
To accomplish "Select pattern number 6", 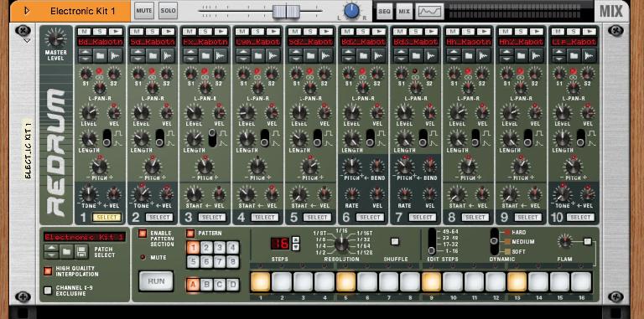I will pyautogui.click(x=206, y=261).
